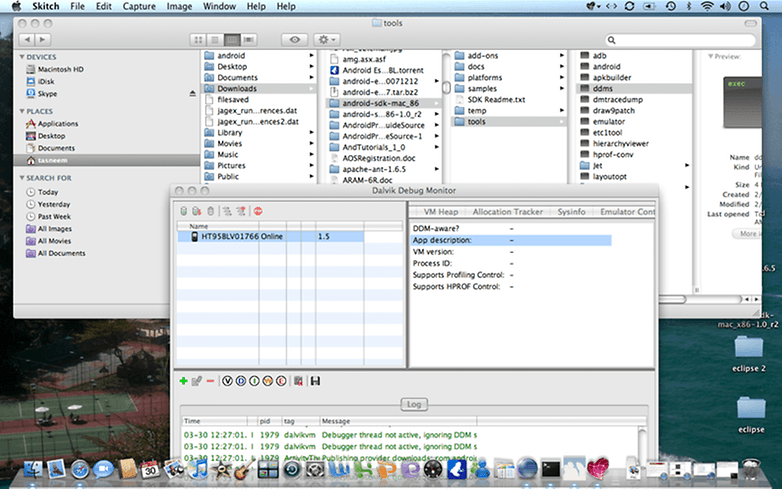Toggle the Verbose (V) log level

tap(227, 381)
